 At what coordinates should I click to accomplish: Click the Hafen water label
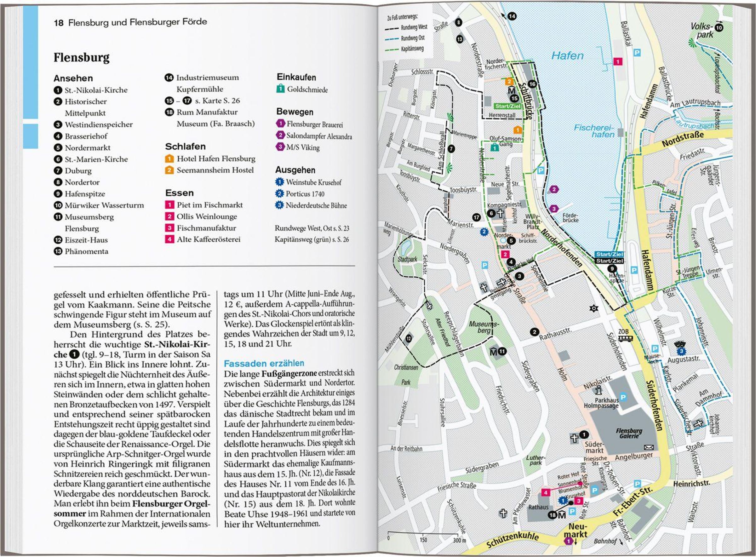click(x=567, y=56)
